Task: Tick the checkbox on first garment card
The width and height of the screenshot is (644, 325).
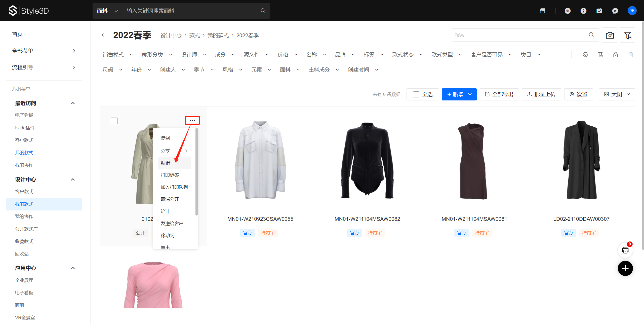Action: [114, 121]
